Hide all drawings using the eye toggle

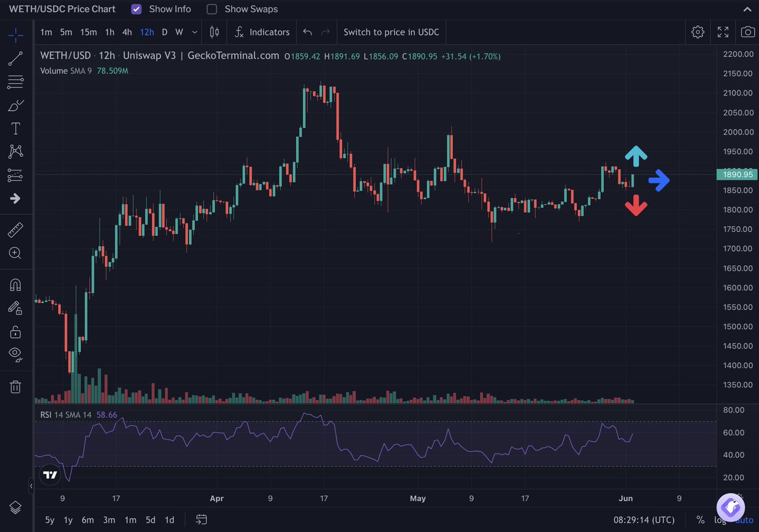click(x=15, y=353)
